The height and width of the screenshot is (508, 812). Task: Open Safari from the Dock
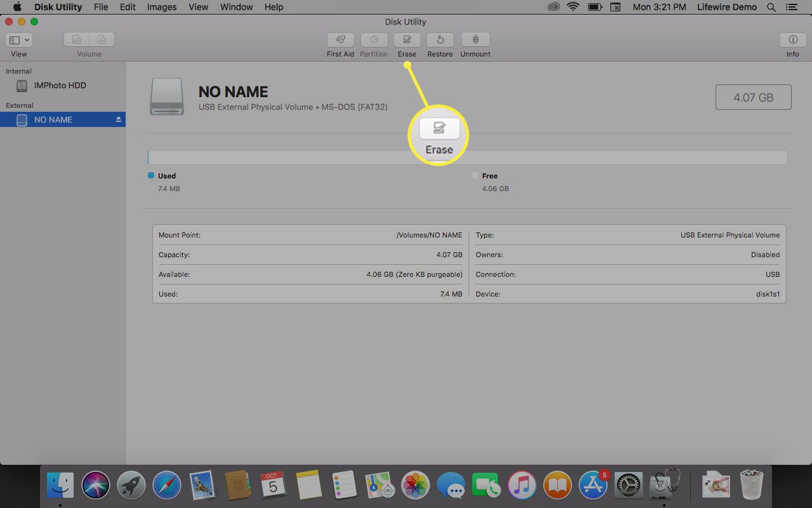click(167, 486)
